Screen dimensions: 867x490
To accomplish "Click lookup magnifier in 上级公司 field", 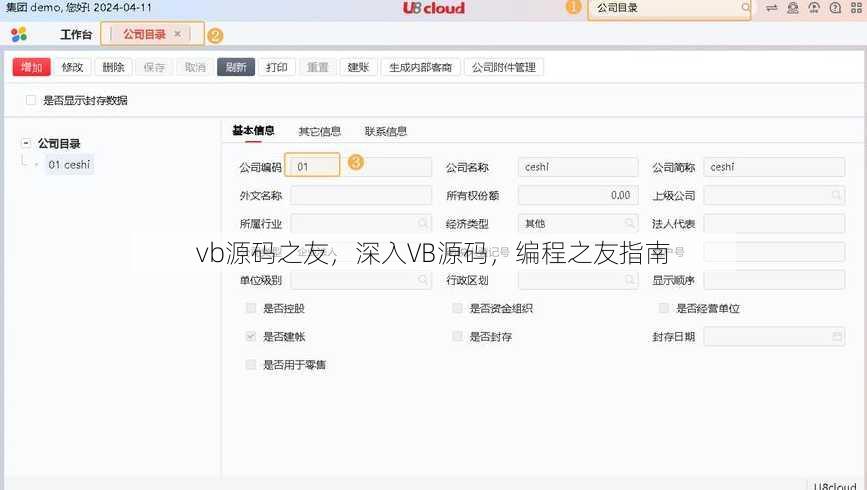I will tap(836, 195).
